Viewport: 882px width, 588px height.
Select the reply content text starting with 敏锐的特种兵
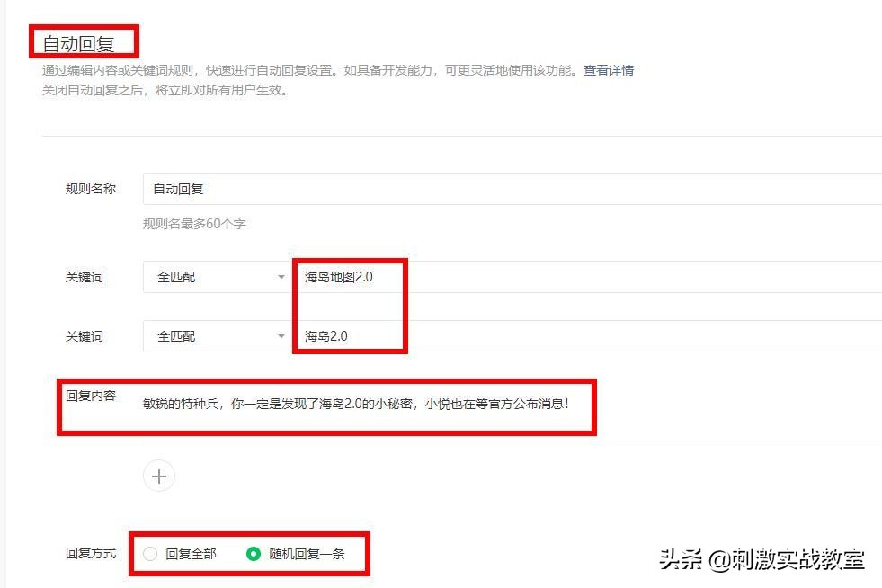[x=355, y=404]
